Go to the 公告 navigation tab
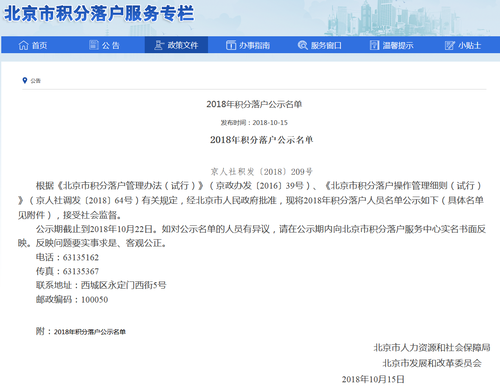Screen dimensions: 500x389 pos(104,45)
